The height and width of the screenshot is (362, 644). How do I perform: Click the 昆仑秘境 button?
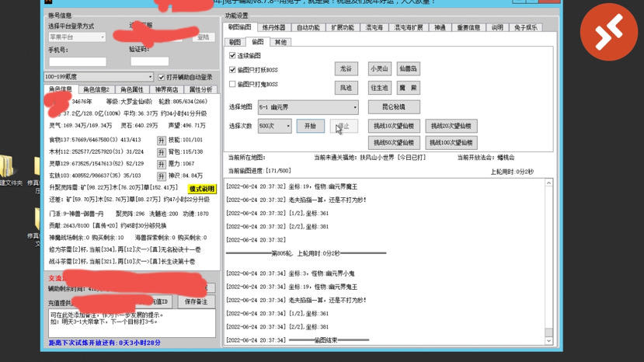[393, 107]
